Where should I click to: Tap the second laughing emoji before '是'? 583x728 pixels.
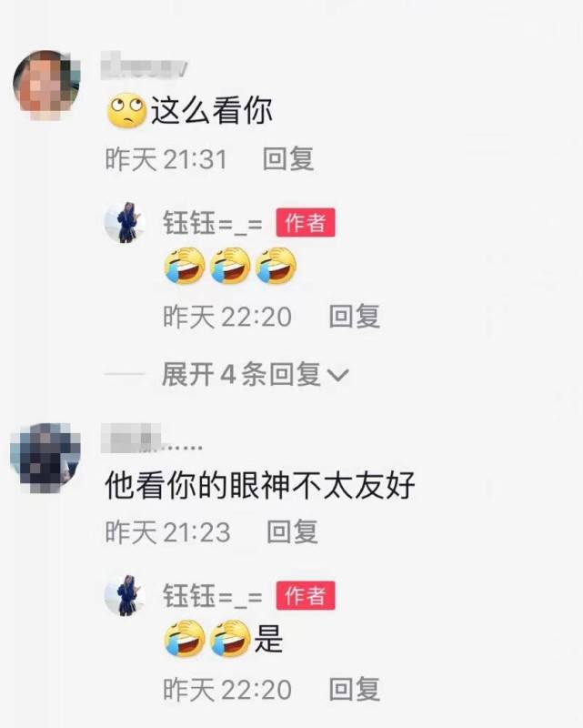coord(230,639)
